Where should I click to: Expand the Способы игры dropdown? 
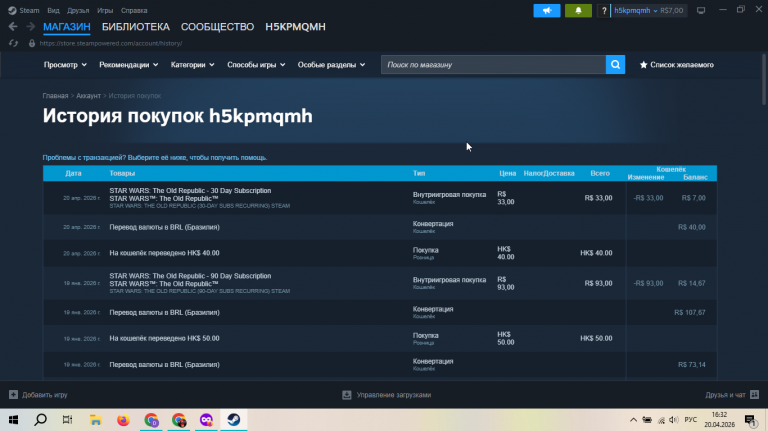[256, 65]
